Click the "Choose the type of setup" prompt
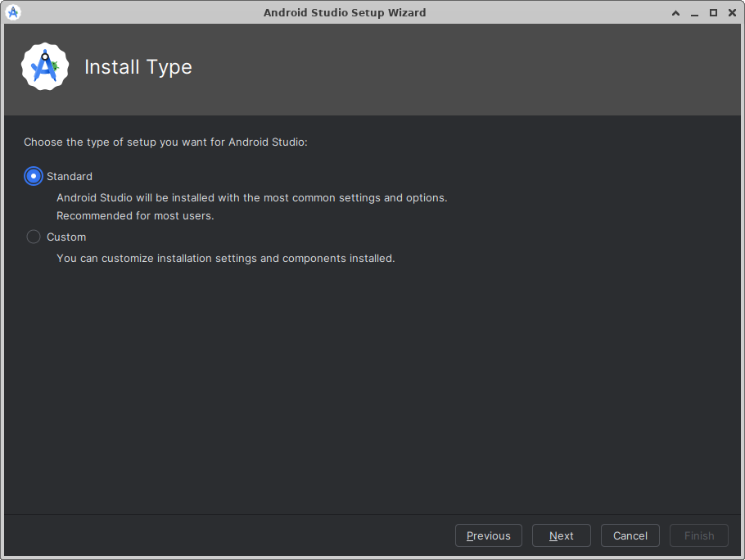745x560 pixels. point(165,142)
